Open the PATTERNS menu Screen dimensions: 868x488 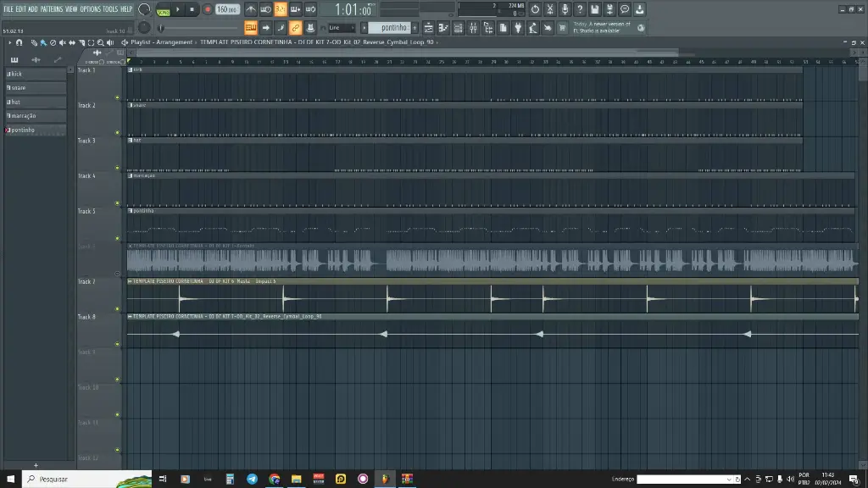[x=52, y=9]
